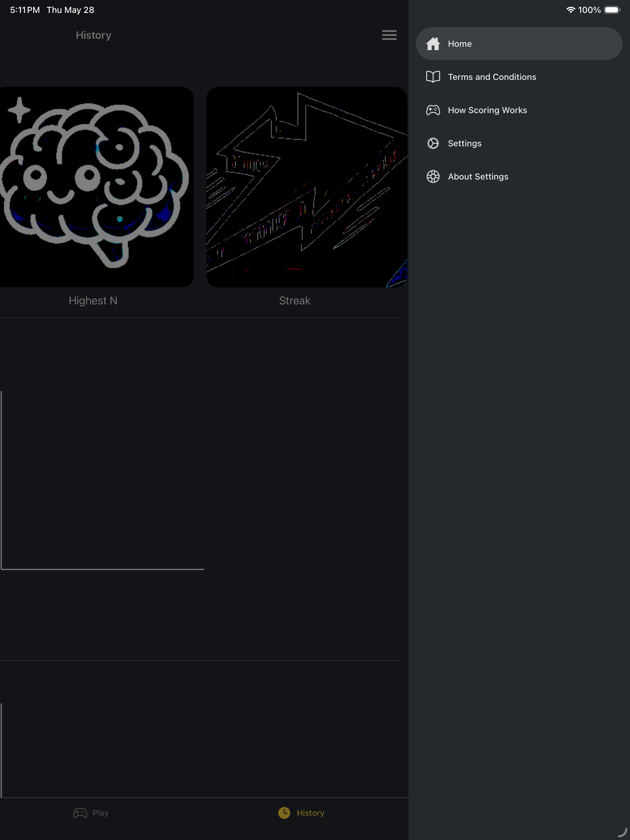Screen dimensions: 630x840
Task: Open Settings menu item
Action: point(519,143)
